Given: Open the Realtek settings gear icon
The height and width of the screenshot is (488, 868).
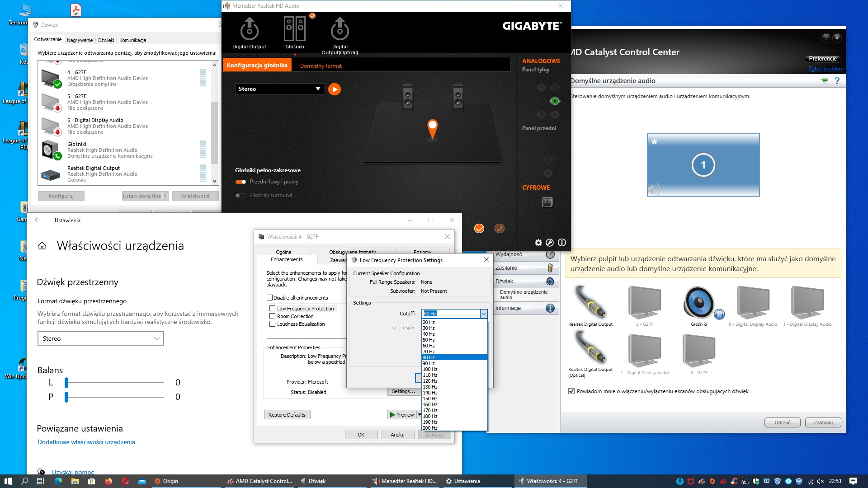Looking at the screenshot, I should point(538,243).
